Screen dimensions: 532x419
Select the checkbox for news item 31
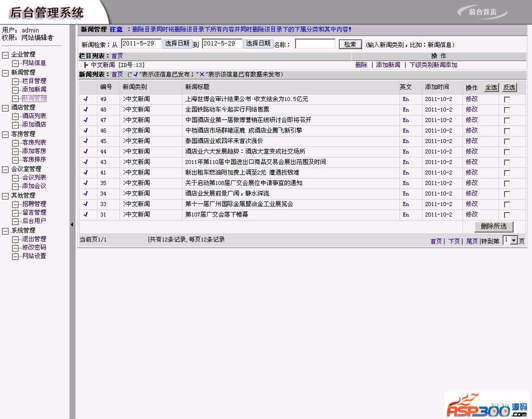point(507,215)
